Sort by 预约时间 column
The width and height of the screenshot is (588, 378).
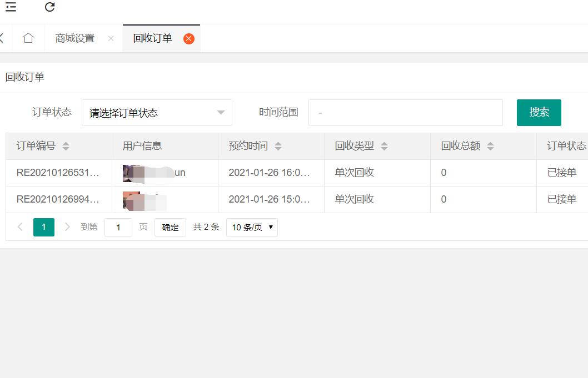point(278,146)
